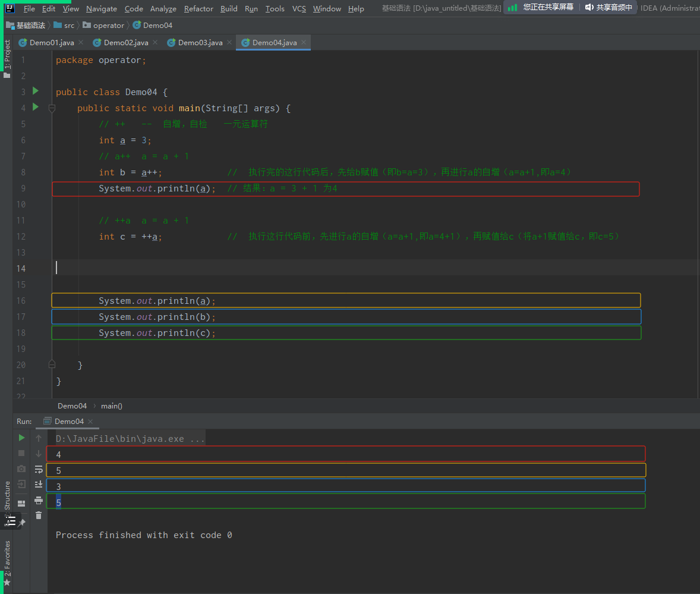700x594 pixels.
Task: Toggle the pin tab icon in Run panel
Action: click(22, 522)
